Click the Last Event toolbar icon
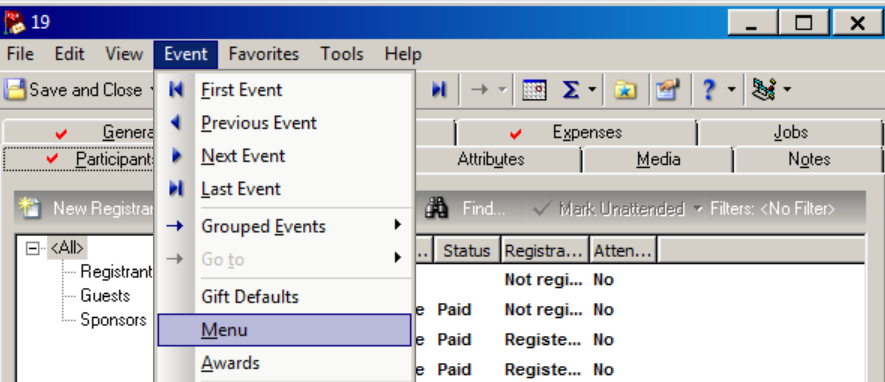The image size is (885, 382). pyautogui.click(x=439, y=89)
